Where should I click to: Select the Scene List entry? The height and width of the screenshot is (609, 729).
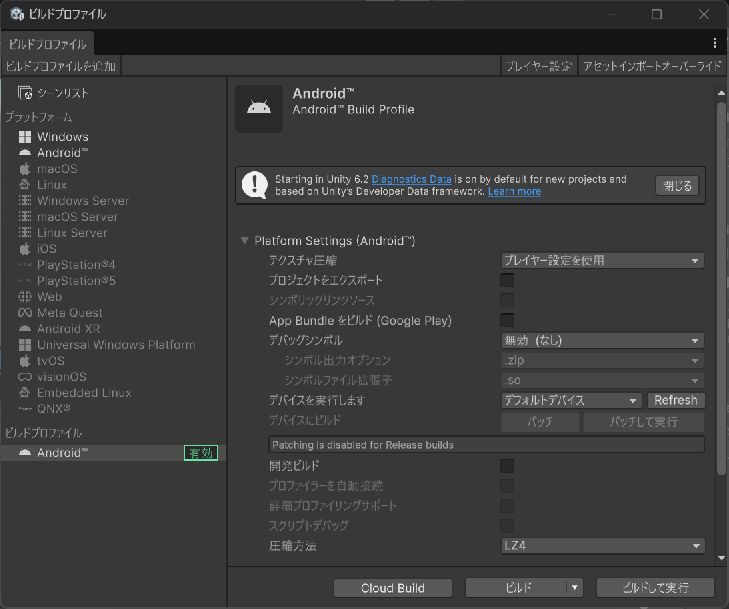click(113, 93)
